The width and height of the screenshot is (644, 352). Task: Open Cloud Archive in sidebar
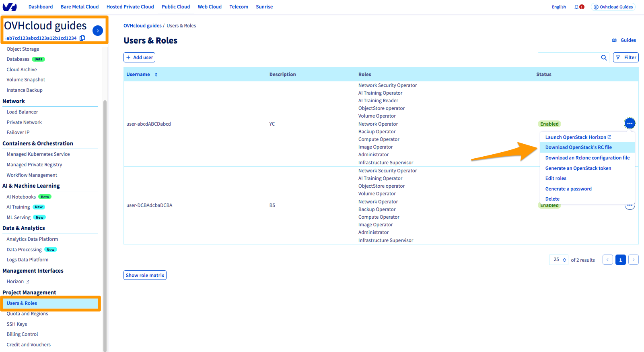(x=22, y=70)
